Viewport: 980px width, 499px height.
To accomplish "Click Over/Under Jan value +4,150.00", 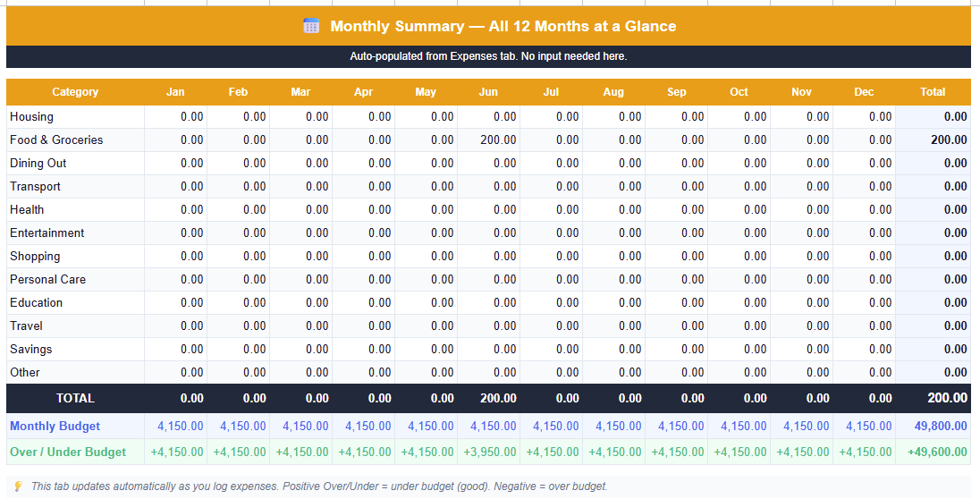I will tap(175, 452).
